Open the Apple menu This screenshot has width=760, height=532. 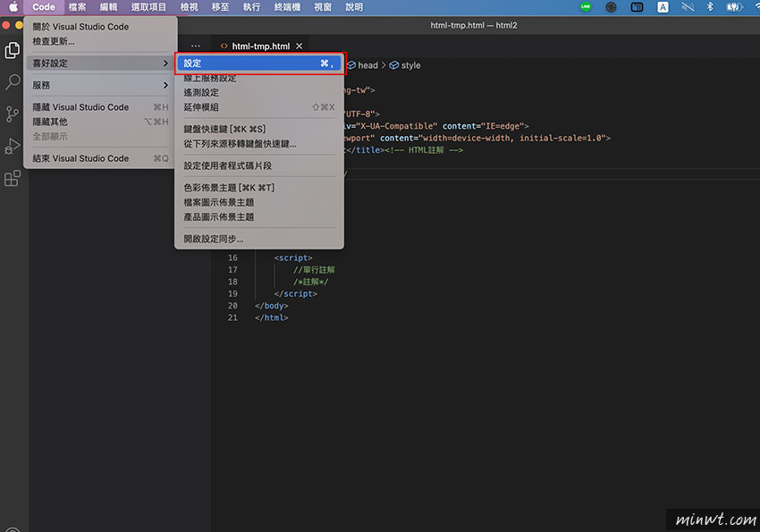(x=13, y=7)
